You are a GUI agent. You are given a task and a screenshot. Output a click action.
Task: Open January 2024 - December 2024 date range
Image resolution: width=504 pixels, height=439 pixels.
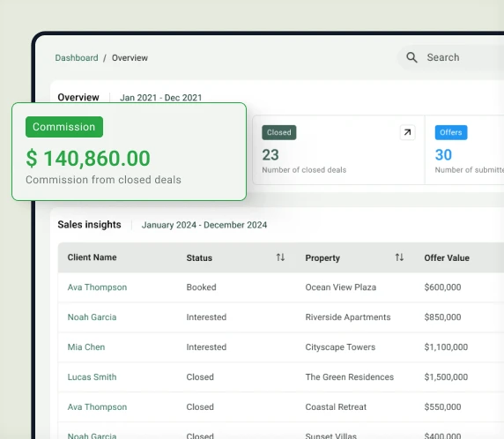204,225
